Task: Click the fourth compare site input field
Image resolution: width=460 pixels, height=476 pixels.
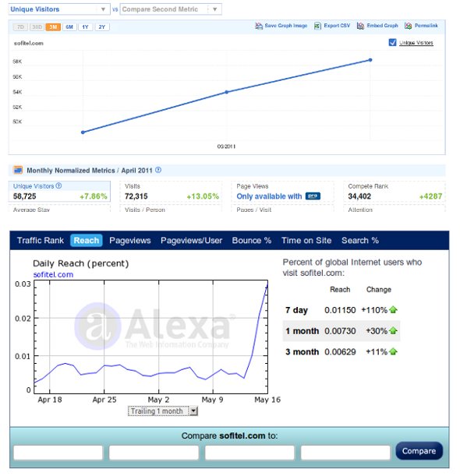Action: coord(345,453)
